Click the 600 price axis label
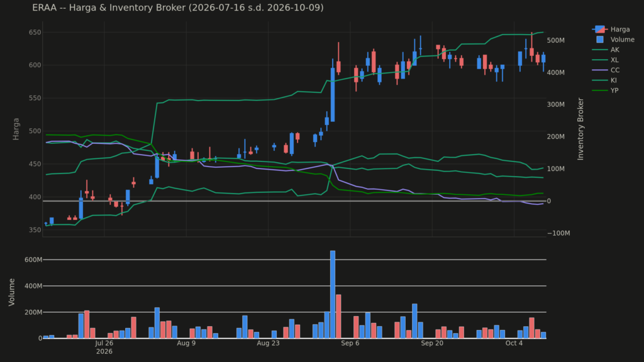Screen dimensions: 644x362 tap(35, 65)
